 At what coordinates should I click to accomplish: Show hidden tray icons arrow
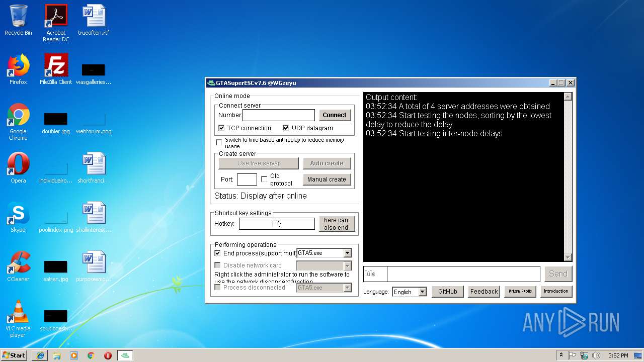(x=561, y=355)
